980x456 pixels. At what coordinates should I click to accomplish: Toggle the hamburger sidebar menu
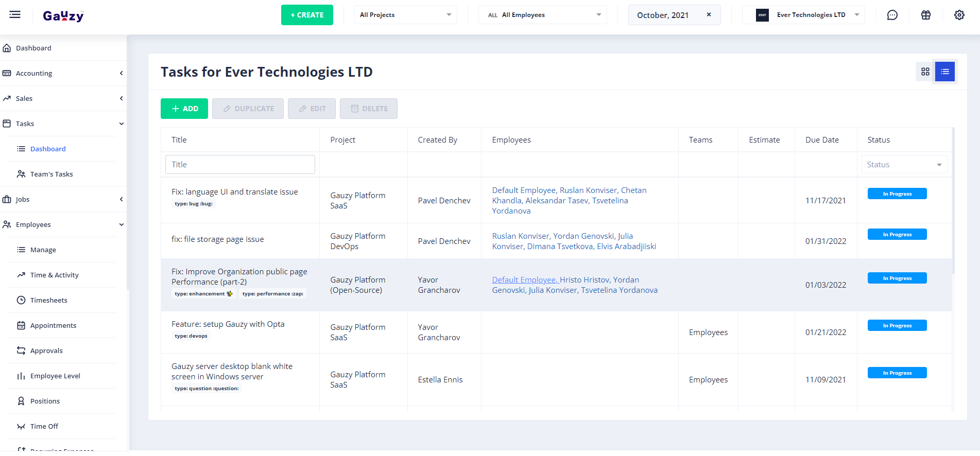pos(15,14)
